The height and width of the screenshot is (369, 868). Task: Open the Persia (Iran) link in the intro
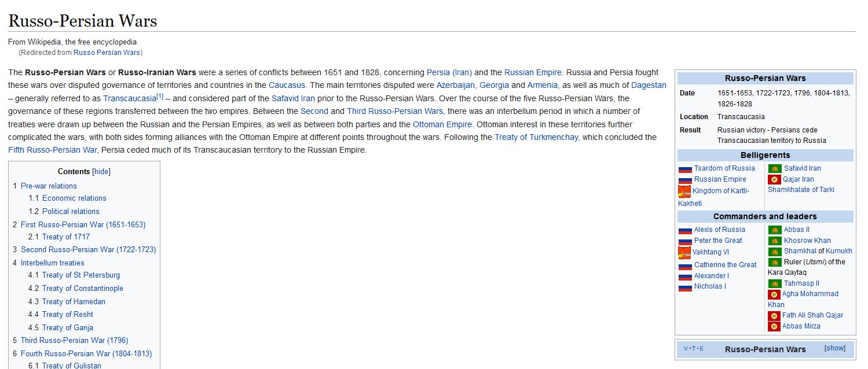pos(449,73)
